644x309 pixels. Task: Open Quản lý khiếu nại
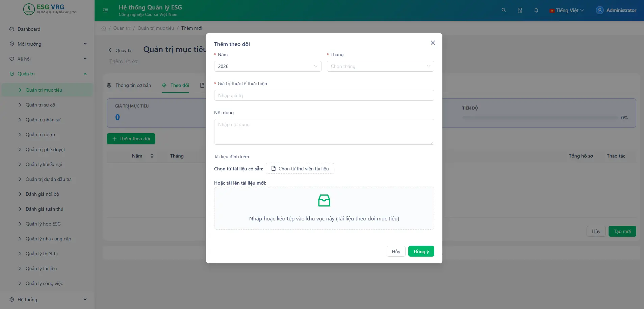pos(47,164)
